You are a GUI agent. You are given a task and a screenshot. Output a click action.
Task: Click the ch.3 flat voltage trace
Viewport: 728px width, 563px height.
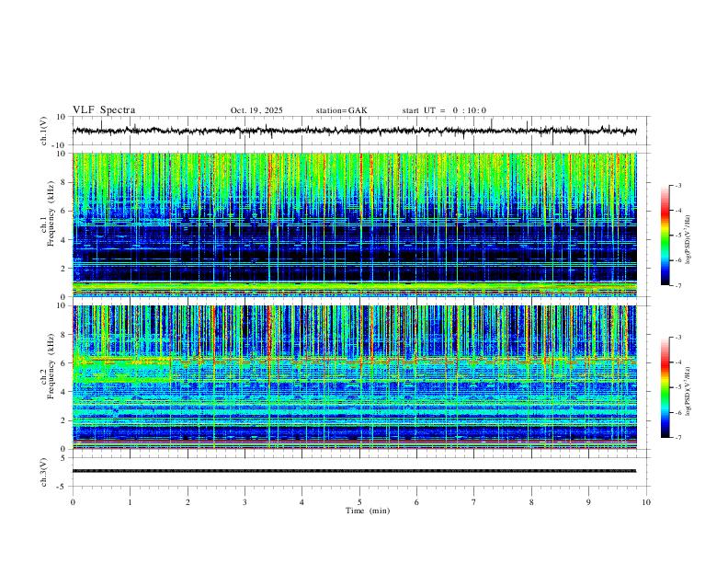coord(354,471)
